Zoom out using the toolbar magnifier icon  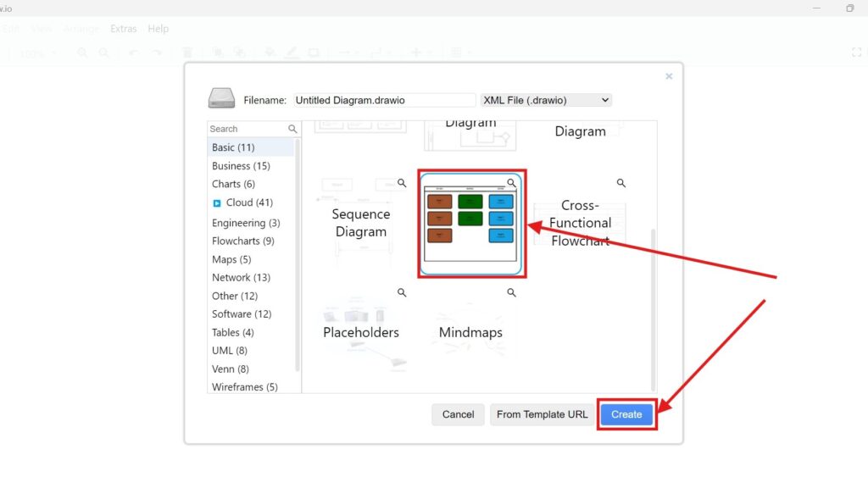102,52
